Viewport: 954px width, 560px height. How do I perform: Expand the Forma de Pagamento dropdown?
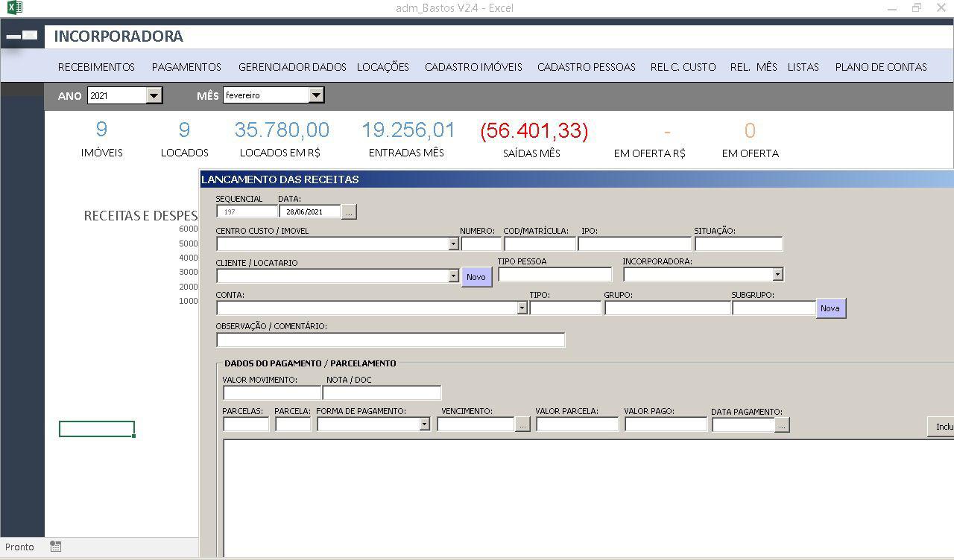tap(424, 424)
